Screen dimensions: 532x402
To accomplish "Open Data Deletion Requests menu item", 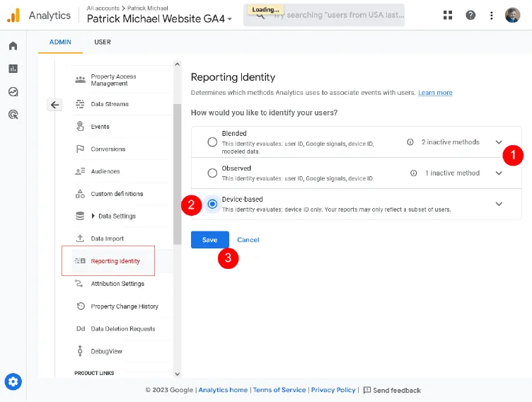I will pos(122,328).
